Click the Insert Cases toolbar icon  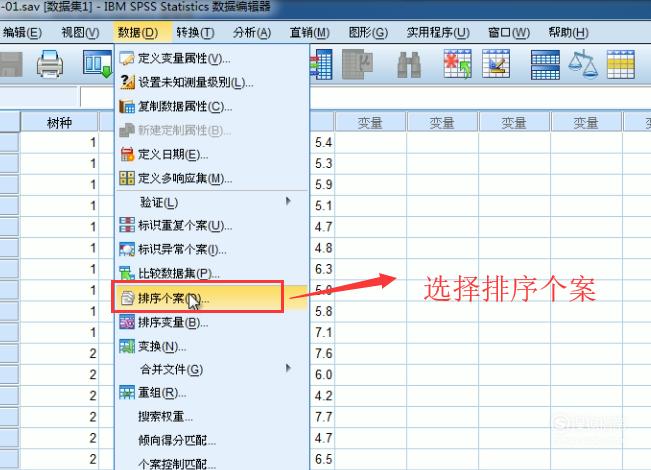click(457, 64)
